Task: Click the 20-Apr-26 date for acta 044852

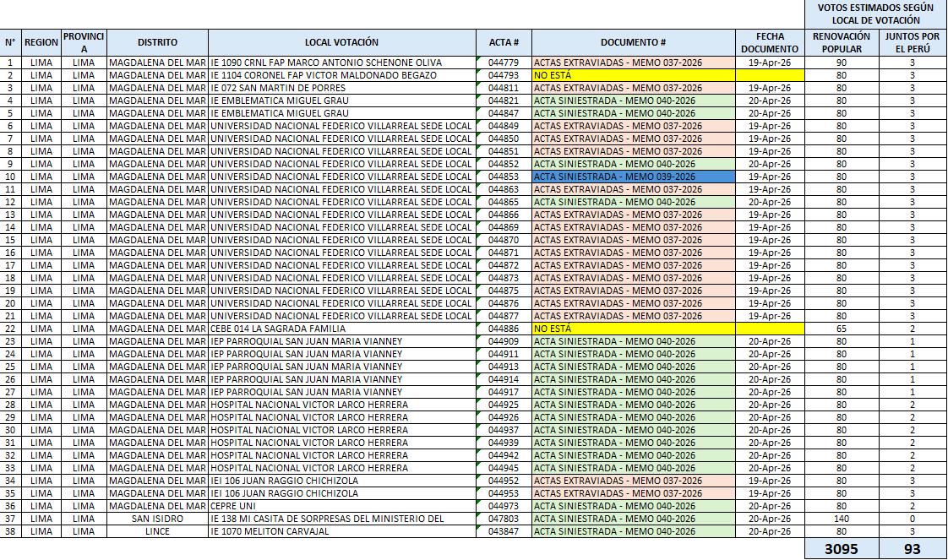Action: click(770, 165)
